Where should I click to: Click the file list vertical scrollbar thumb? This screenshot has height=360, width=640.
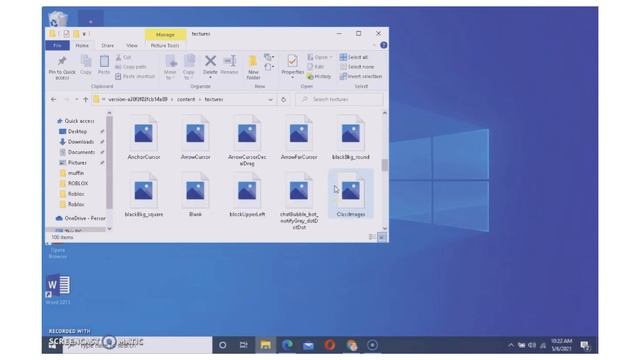384,165
